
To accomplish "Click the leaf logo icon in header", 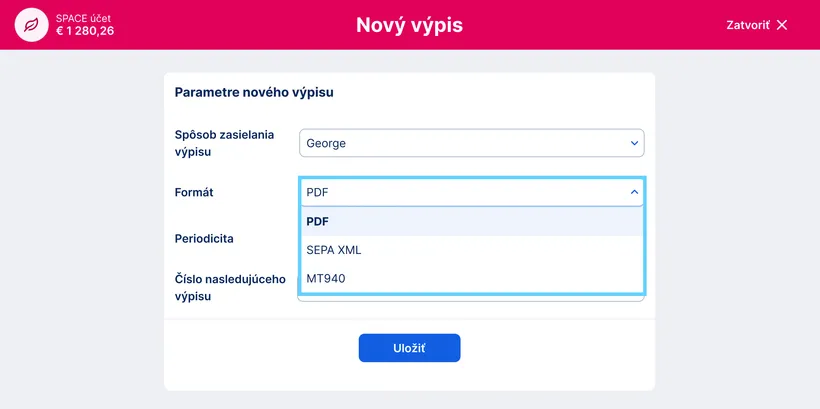I will tap(32, 25).
